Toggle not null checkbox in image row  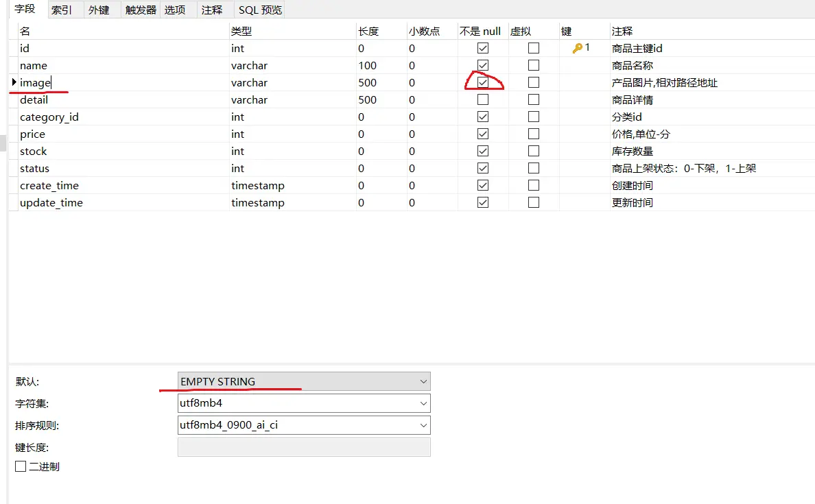click(x=483, y=82)
